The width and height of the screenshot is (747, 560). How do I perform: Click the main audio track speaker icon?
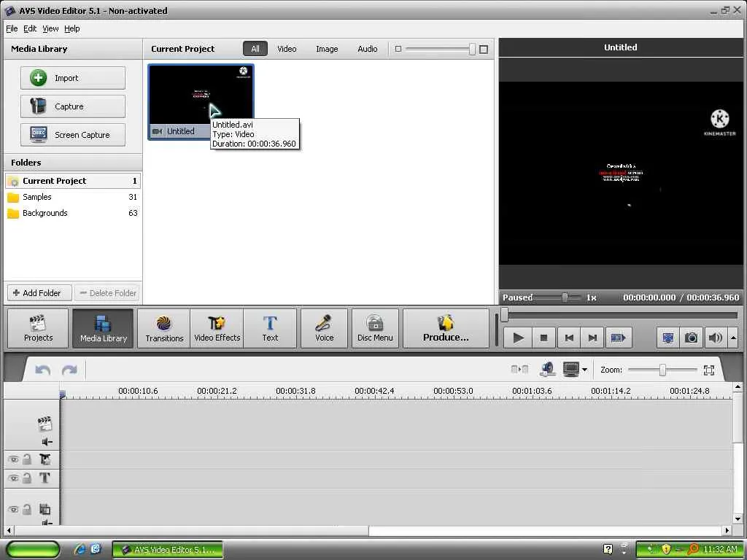point(47,442)
